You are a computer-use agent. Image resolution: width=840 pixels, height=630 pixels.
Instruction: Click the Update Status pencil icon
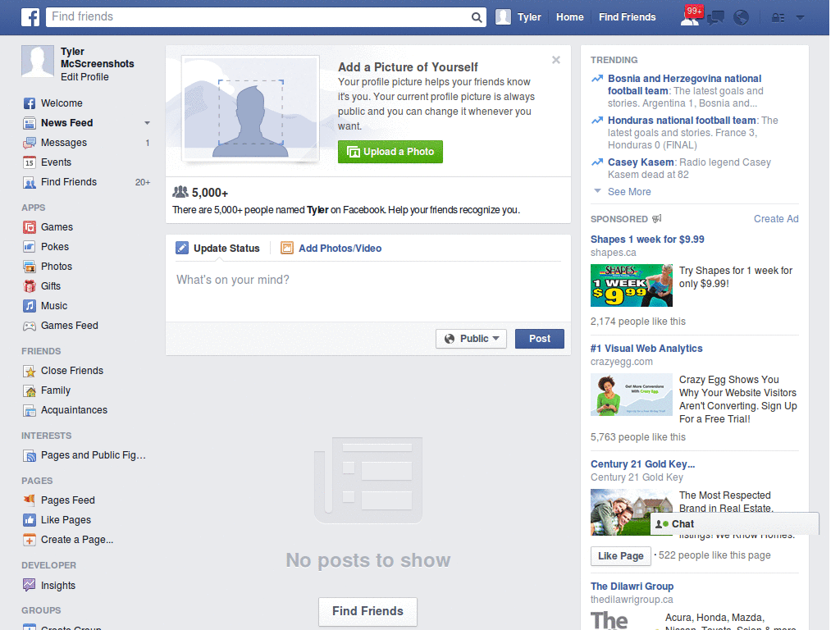click(182, 248)
